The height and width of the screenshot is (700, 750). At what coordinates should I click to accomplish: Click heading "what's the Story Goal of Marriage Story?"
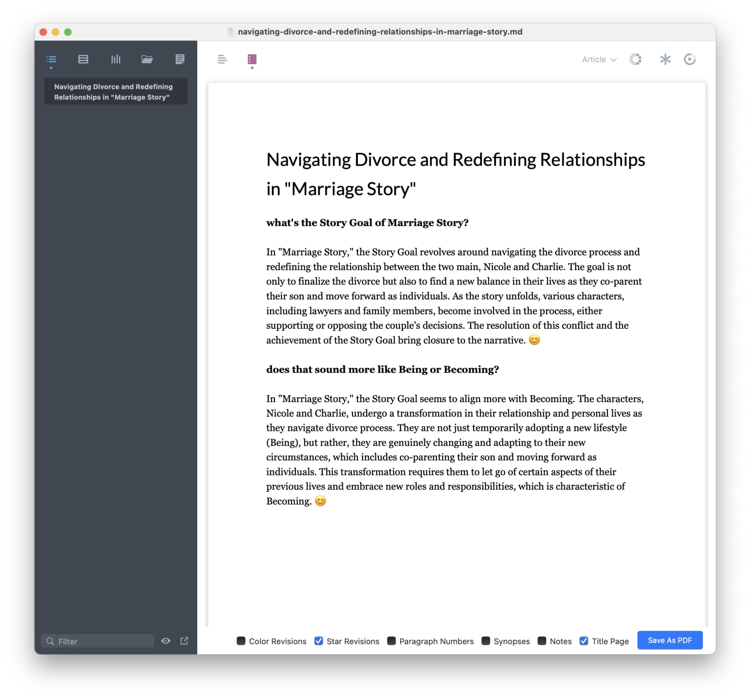coord(367,223)
